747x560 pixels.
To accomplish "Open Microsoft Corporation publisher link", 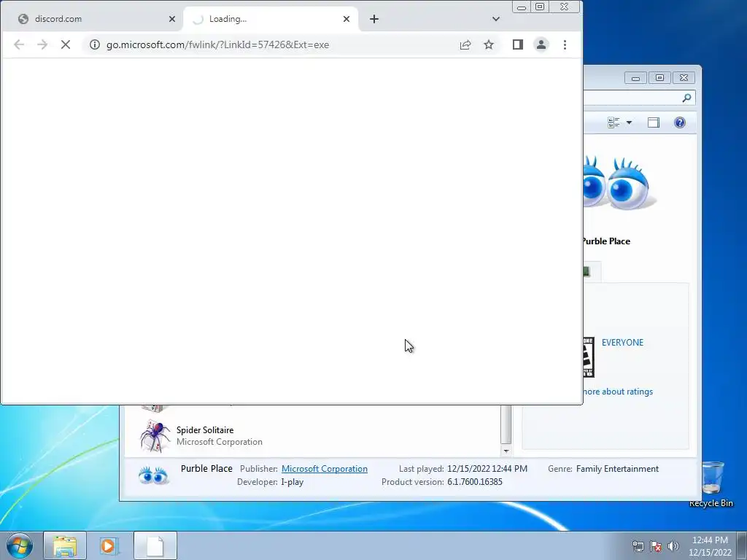I will coord(325,469).
